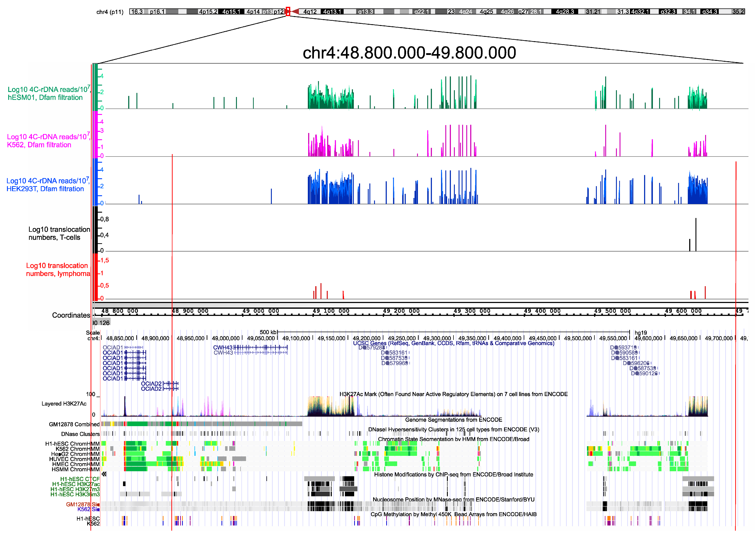Click the double left-arrow icon below HSMM ChromHMM
756x538 pixels.
click(104, 474)
